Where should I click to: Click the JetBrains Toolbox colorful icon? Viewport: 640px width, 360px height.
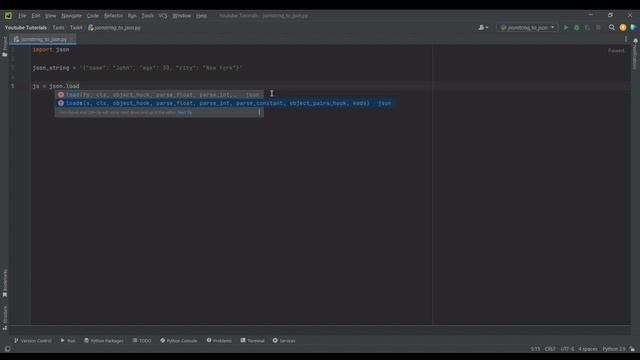[x=633, y=27]
